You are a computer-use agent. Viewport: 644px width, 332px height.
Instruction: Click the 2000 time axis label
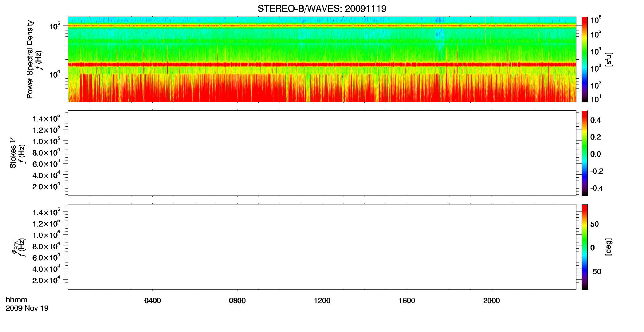pyautogui.click(x=492, y=301)
